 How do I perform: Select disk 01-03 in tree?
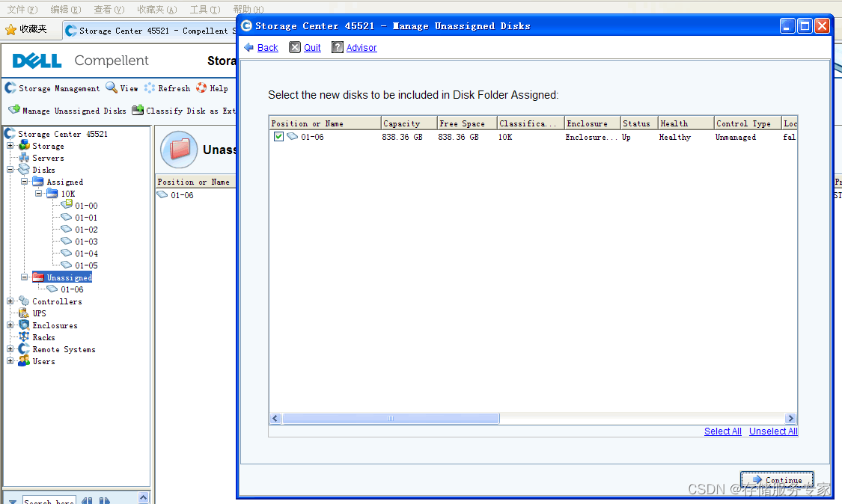coord(86,242)
